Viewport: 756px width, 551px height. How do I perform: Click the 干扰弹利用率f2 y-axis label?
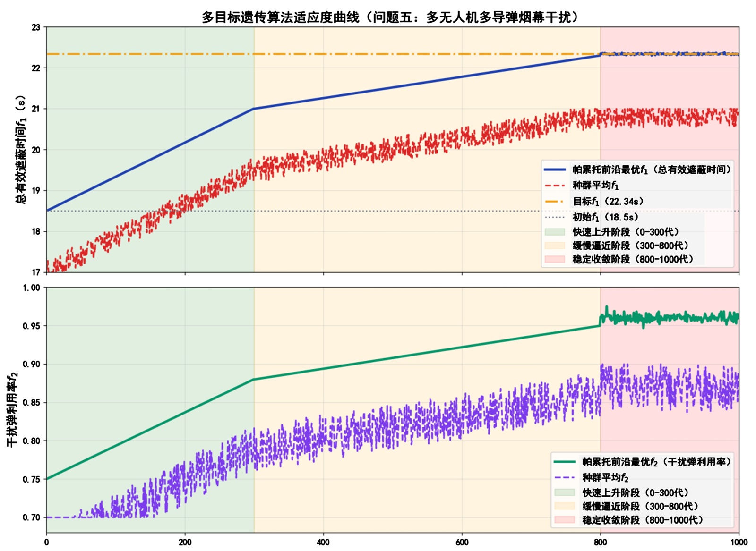pyautogui.click(x=12, y=409)
